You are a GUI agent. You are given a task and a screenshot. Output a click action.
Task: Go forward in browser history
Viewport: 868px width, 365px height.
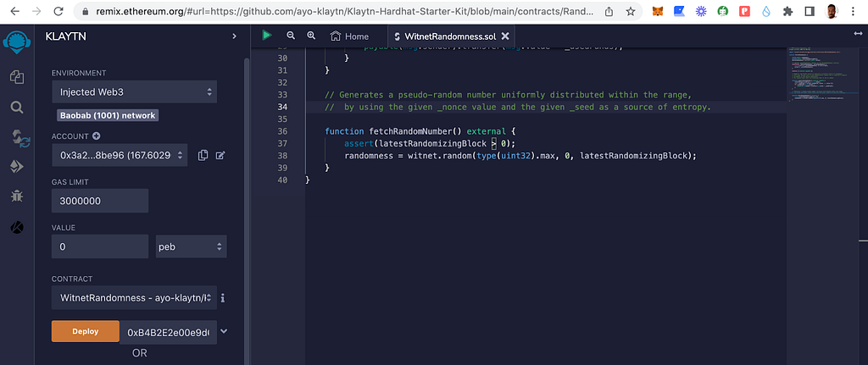point(36,11)
